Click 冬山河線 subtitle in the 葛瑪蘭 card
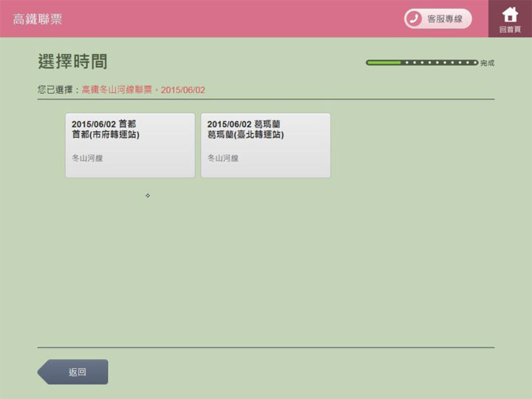 coord(222,158)
